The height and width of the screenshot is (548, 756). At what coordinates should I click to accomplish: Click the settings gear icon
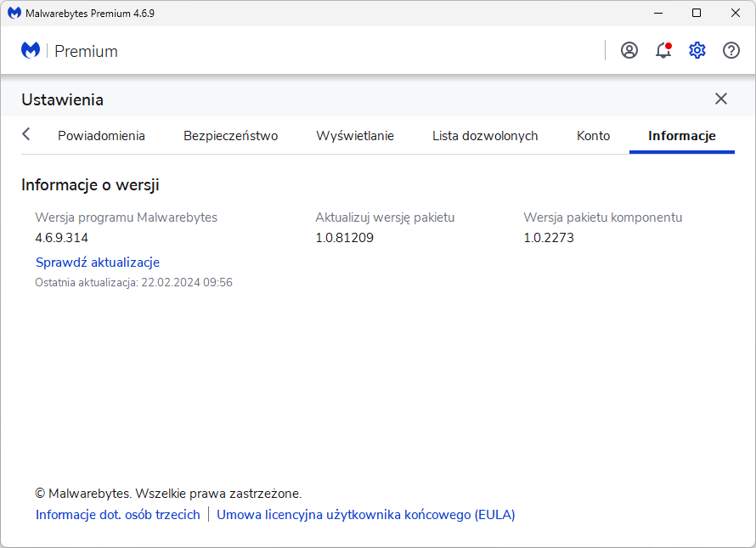(x=697, y=50)
